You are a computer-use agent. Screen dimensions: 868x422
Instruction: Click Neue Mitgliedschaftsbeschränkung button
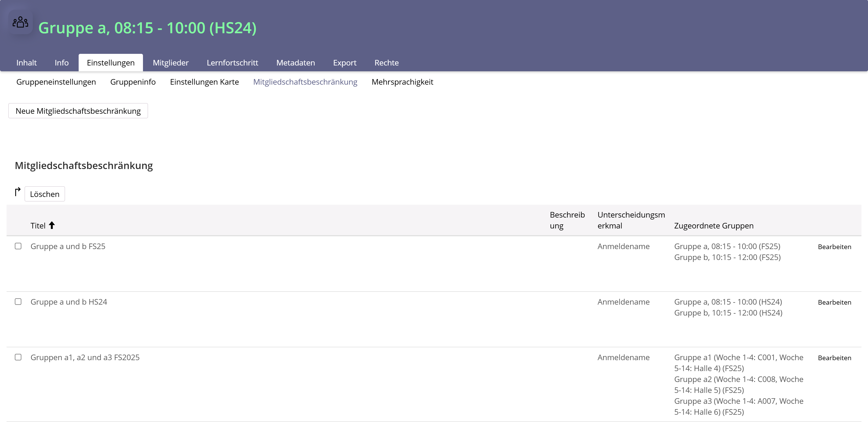click(x=78, y=111)
